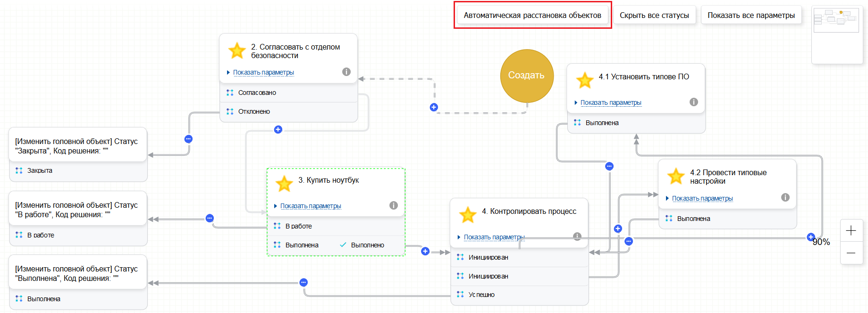868x313 pixels.
Task: Toggle "Скрыть все статусы" button
Action: point(654,15)
